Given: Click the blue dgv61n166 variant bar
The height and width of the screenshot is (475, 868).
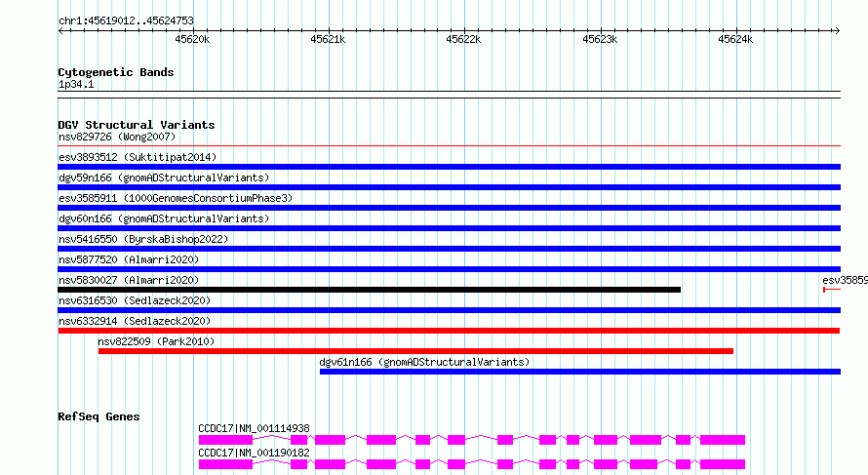Looking at the screenshot, I should (580, 372).
